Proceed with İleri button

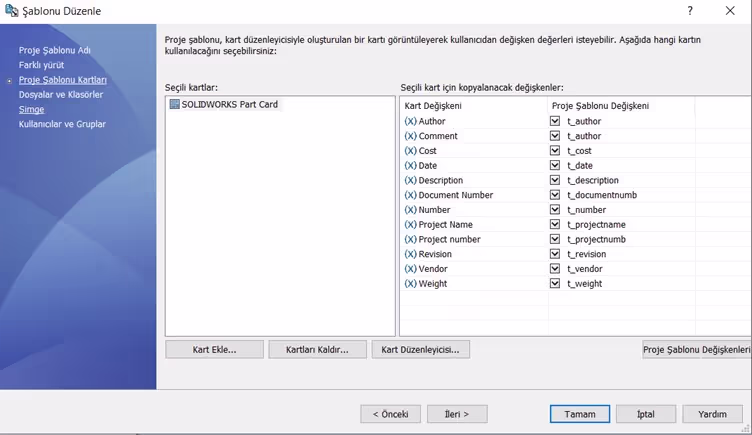457,414
